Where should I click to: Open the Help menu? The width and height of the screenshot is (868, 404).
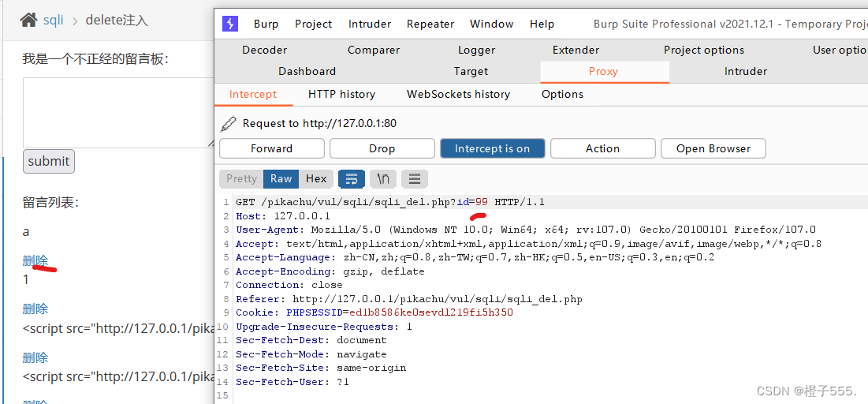coord(542,24)
